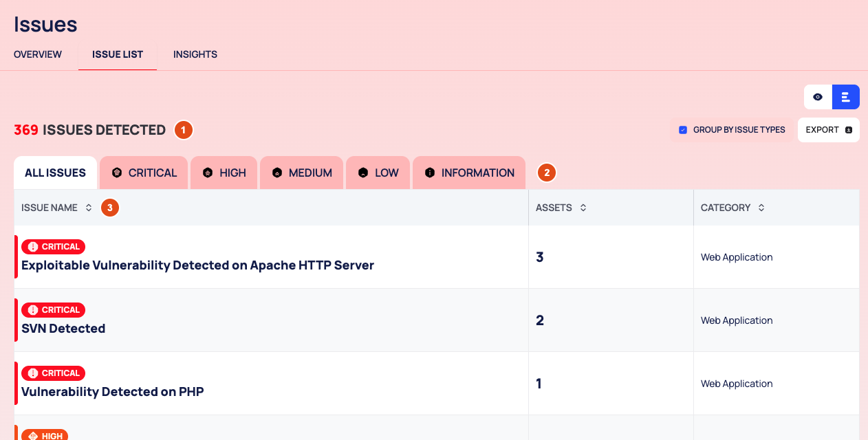Uncheck Group By Issue Types checkbox
The width and height of the screenshot is (868, 440).
(x=683, y=130)
